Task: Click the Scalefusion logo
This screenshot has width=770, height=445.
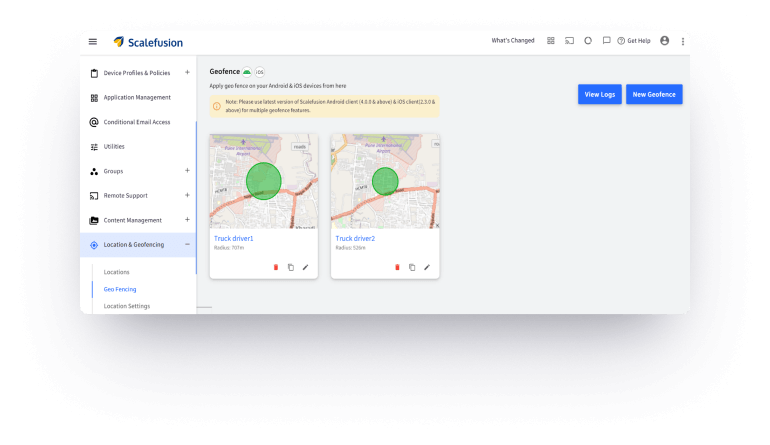Action: [x=148, y=42]
